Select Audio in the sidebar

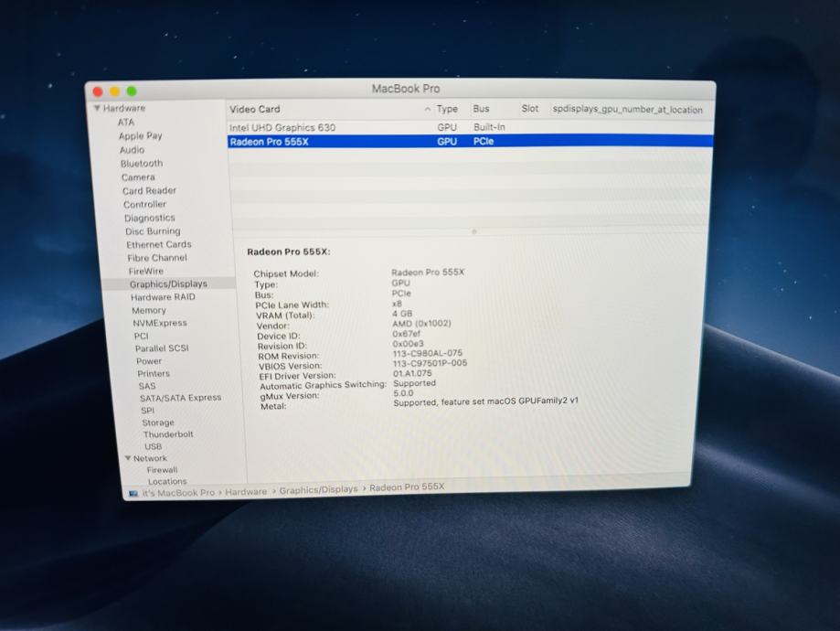point(132,150)
